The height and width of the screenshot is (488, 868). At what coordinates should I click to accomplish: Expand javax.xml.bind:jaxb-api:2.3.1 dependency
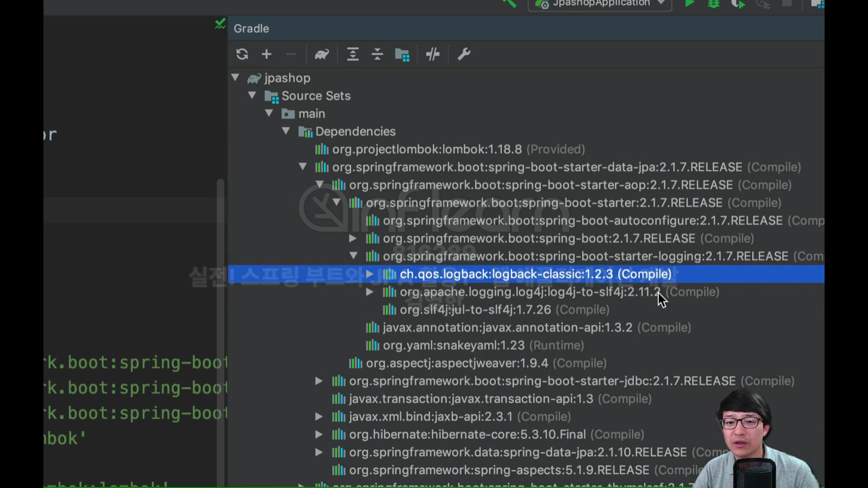[319, 416]
